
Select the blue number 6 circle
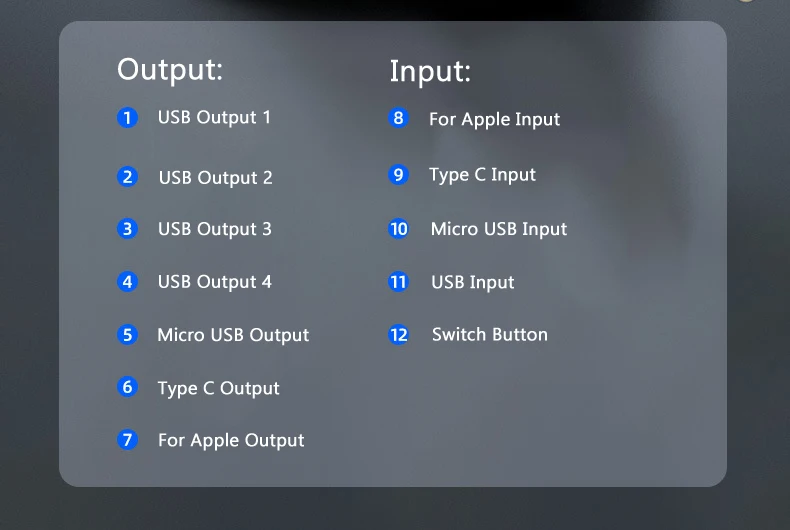tap(127, 387)
